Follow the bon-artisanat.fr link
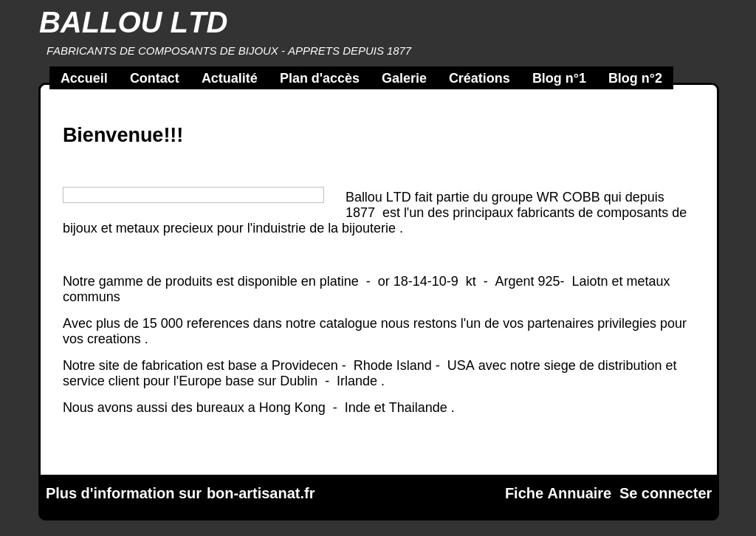This screenshot has height=536, width=756. [261, 494]
